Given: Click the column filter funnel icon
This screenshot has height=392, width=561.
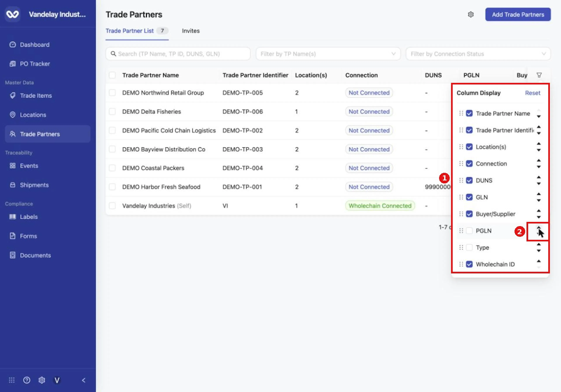Looking at the screenshot, I should (539, 75).
